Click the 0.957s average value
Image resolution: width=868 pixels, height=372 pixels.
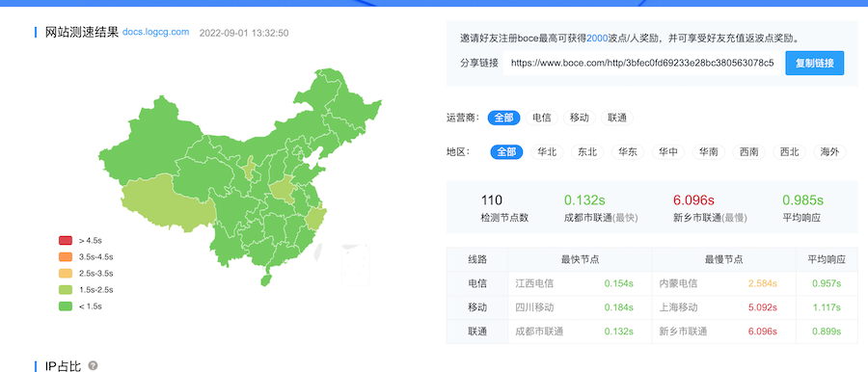827,283
